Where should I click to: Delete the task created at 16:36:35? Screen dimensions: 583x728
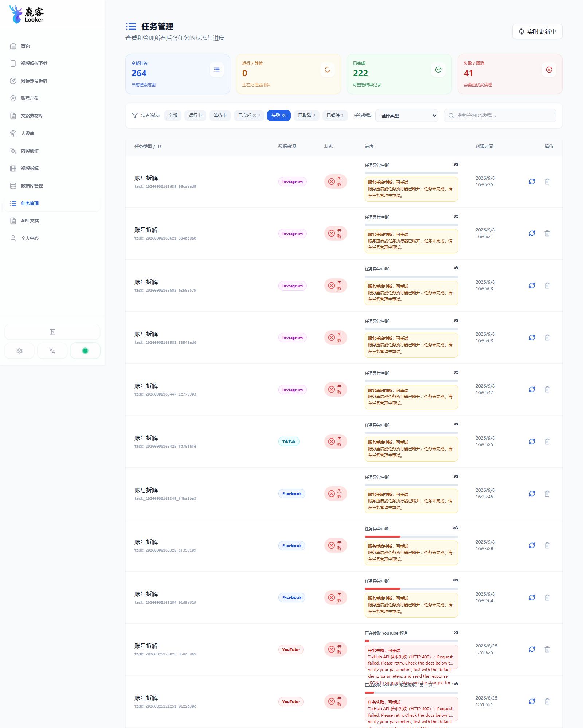pos(547,182)
